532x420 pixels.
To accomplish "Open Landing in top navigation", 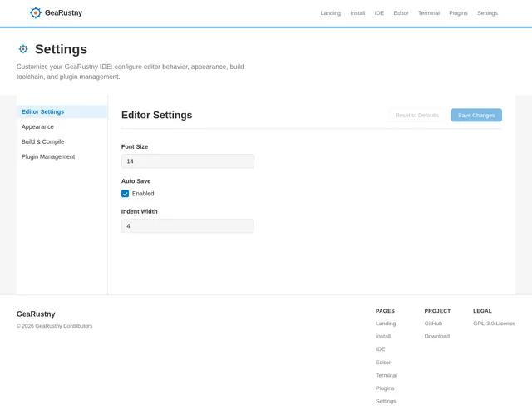I will (x=331, y=13).
